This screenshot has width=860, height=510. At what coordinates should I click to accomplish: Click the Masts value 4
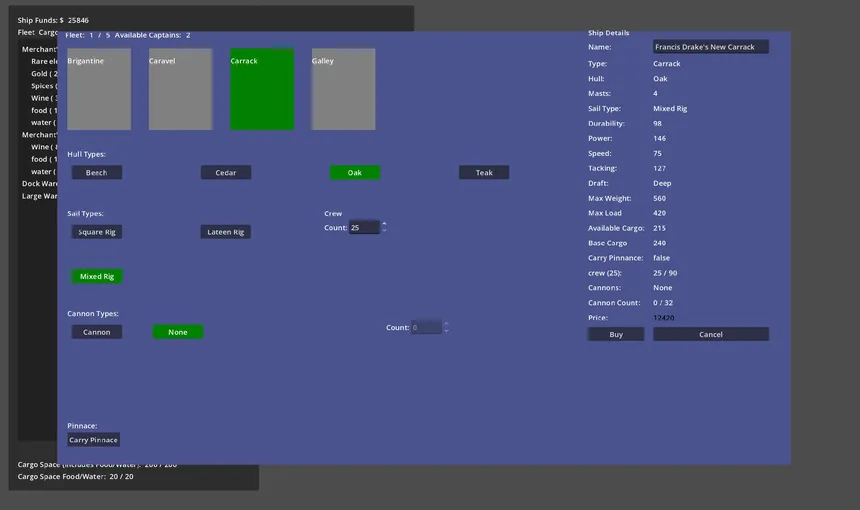[655, 93]
